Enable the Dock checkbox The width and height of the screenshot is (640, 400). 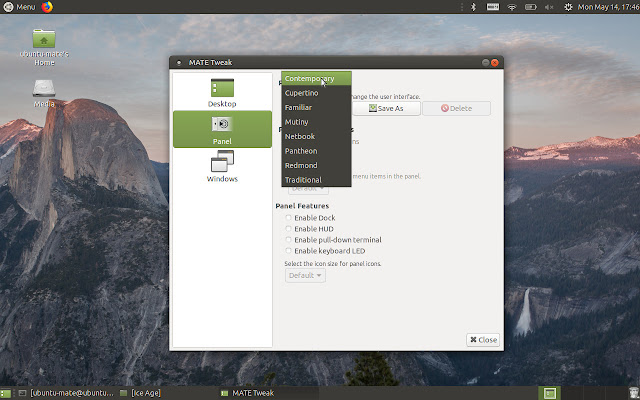289,218
